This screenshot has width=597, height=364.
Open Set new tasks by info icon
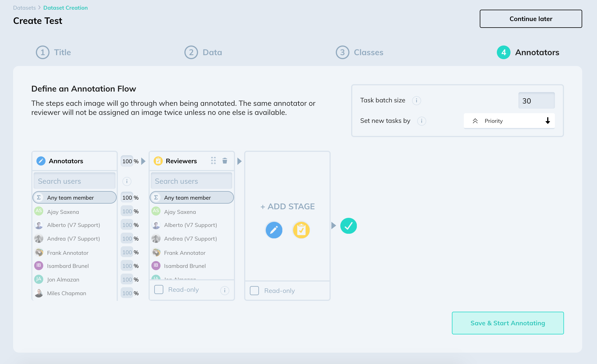pyautogui.click(x=421, y=121)
